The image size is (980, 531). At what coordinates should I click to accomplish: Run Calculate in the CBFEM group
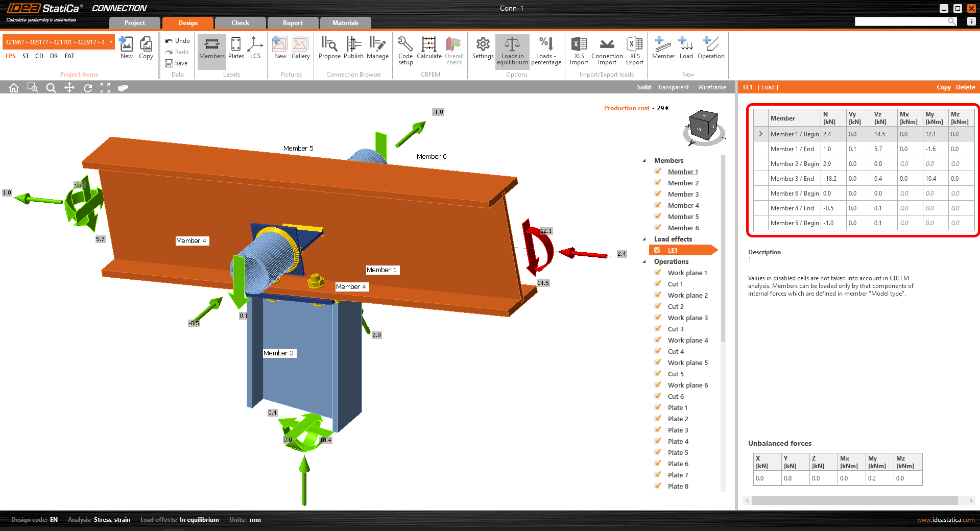[x=428, y=50]
